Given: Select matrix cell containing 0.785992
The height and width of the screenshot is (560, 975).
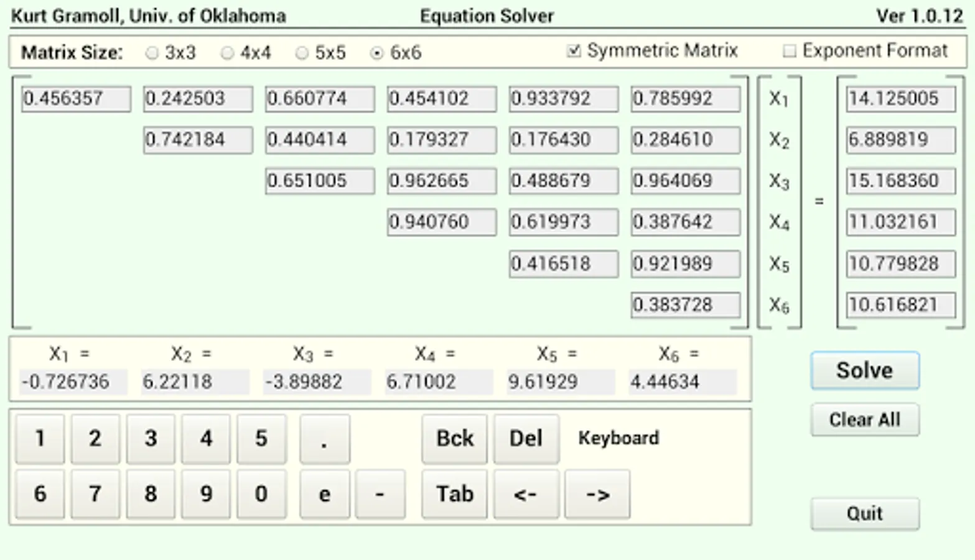Looking at the screenshot, I should [686, 99].
